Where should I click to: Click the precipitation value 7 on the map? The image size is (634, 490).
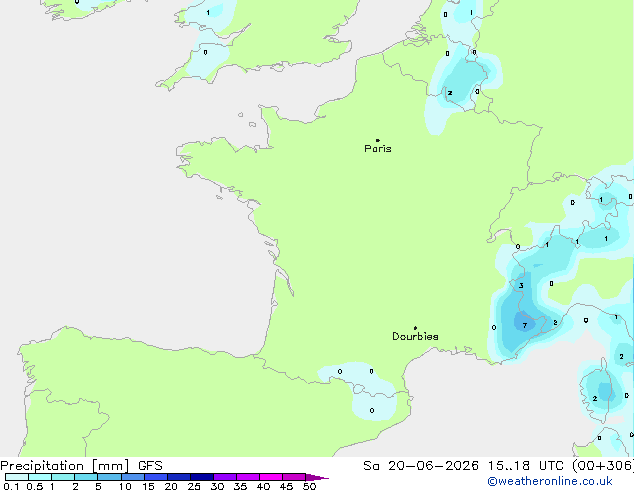point(525,325)
